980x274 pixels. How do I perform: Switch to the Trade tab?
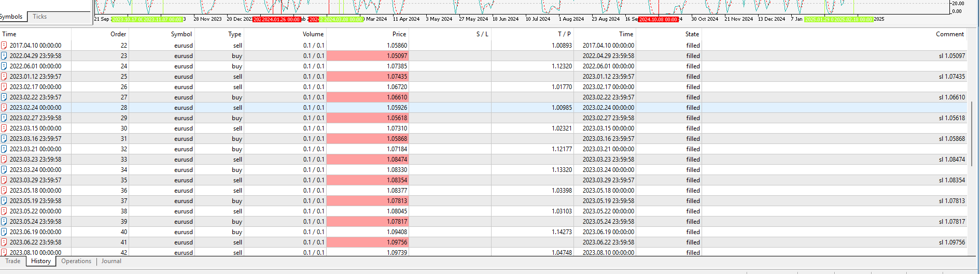13,261
